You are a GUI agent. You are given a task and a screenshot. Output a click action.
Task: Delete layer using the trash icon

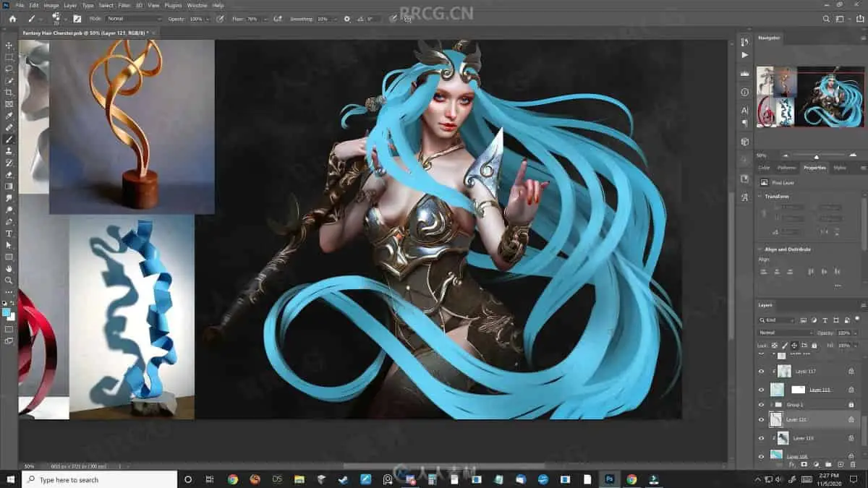[853, 464]
